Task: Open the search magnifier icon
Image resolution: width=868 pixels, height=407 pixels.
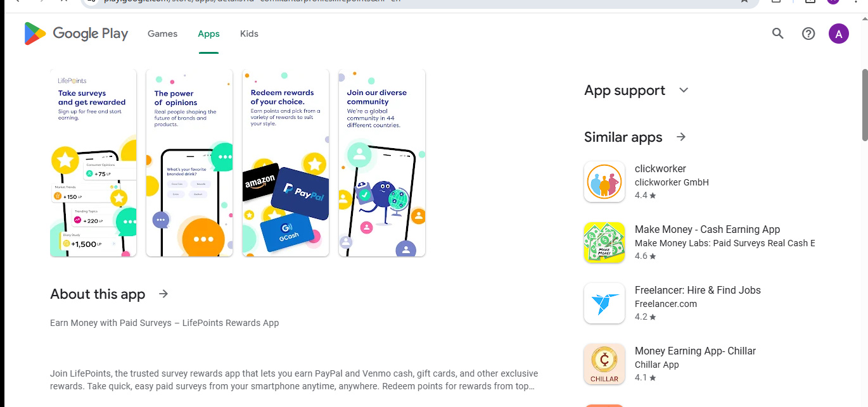Action: coord(778,34)
